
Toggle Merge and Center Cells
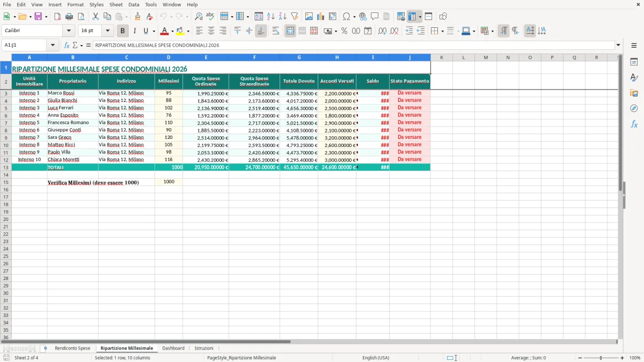tap(290, 31)
